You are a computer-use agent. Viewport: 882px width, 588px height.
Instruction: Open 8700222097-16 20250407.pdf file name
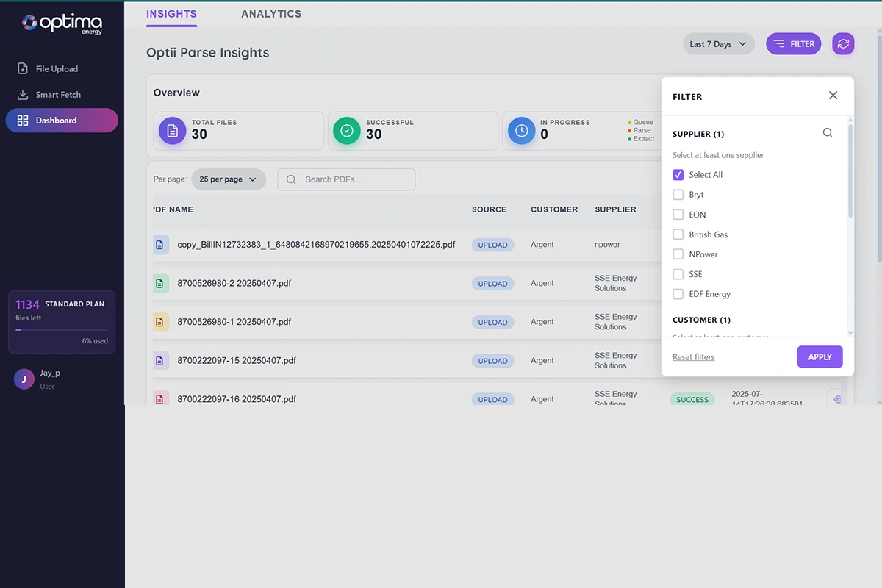[x=237, y=399]
